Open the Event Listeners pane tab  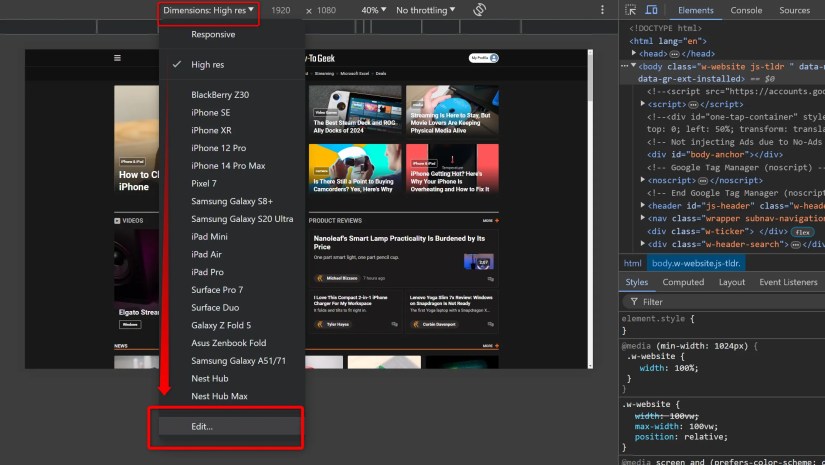pyautogui.click(x=788, y=282)
